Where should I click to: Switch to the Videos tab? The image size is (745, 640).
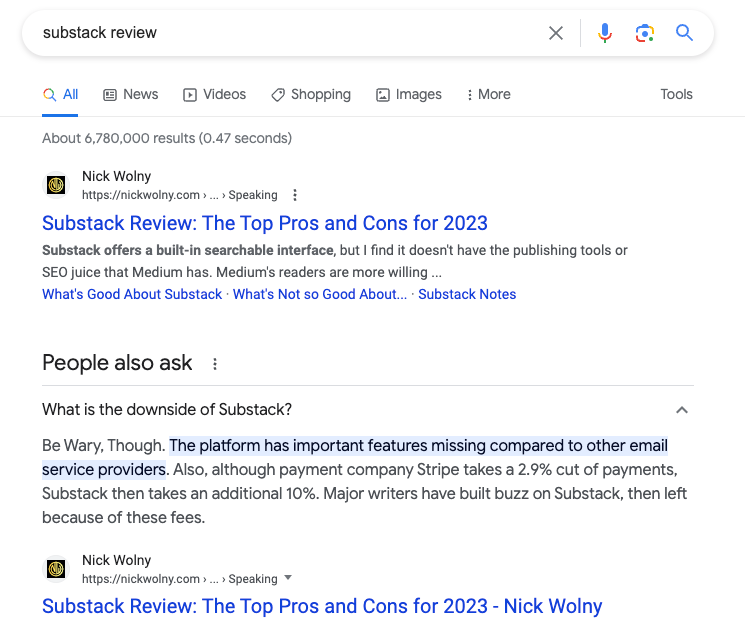click(215, 95)
